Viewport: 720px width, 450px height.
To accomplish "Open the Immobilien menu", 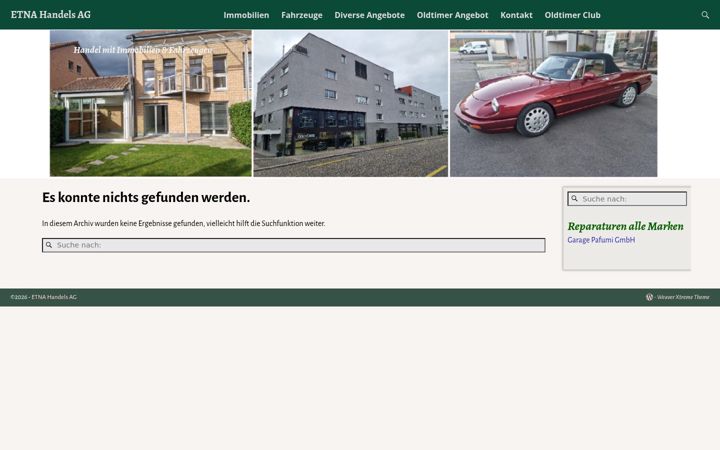I will (x=246, y=15).
